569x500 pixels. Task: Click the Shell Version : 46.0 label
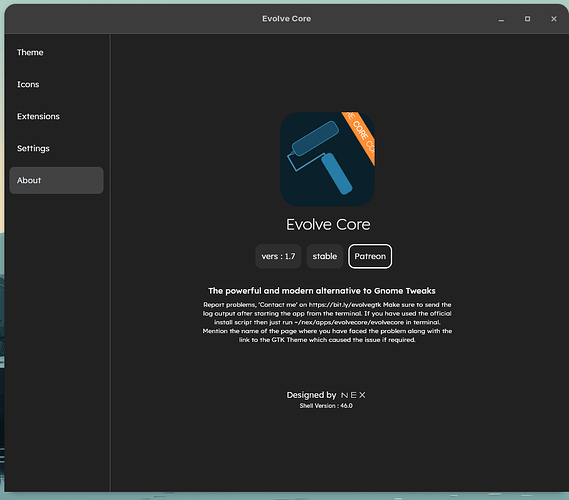pos(326,406)
